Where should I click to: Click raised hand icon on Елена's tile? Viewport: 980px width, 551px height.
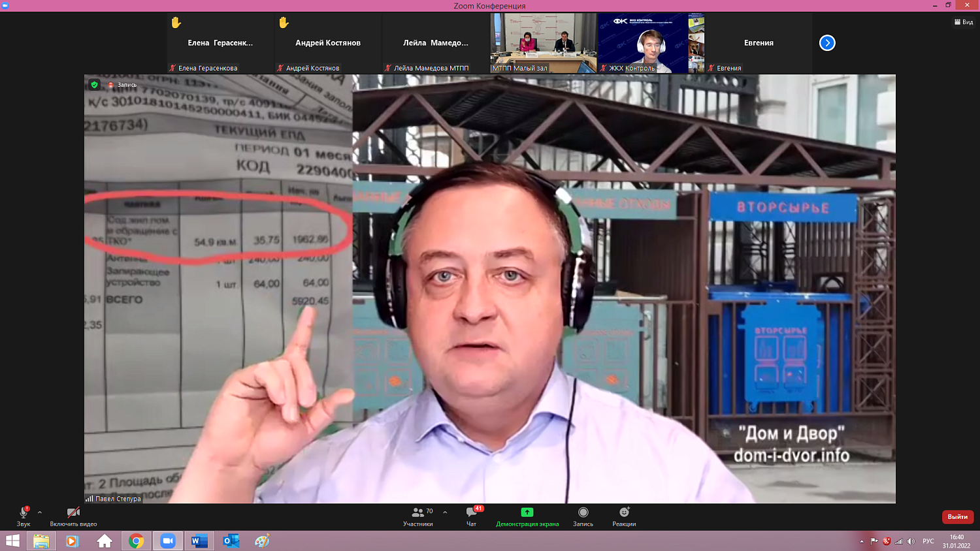(176, 23)
